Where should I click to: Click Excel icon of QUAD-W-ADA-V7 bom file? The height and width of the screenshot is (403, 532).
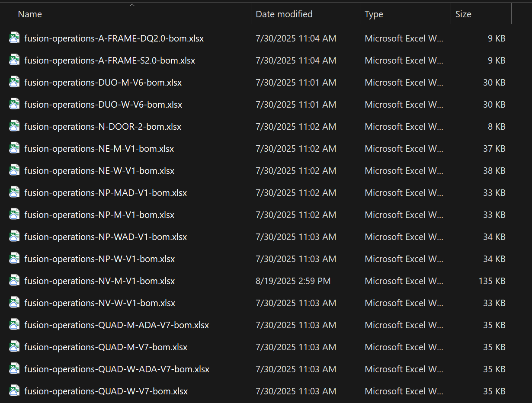coord(15,369)
